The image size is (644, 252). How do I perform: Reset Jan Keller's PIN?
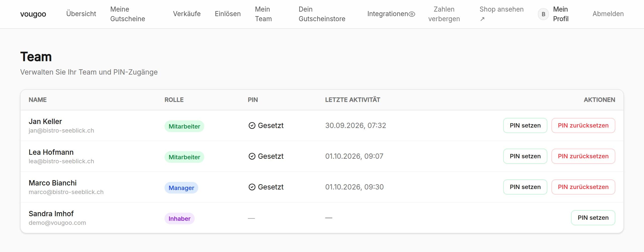[x=583, y=125]
